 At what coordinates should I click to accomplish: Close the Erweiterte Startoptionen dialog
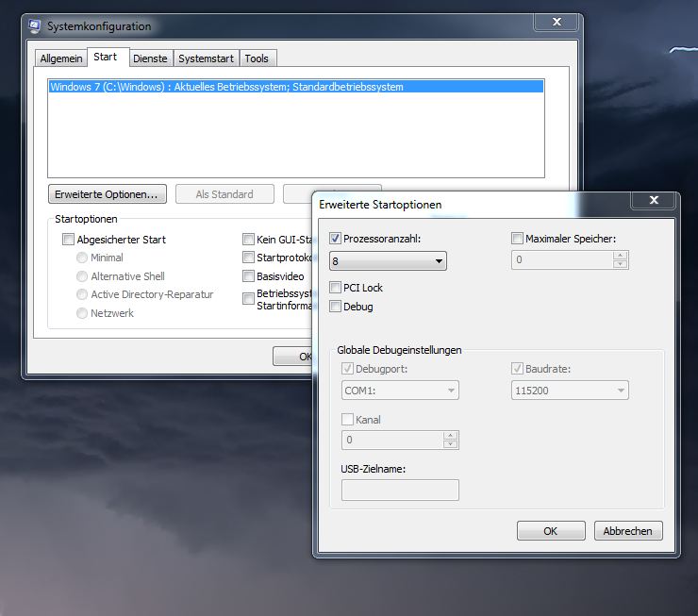(x=655, y=201)
